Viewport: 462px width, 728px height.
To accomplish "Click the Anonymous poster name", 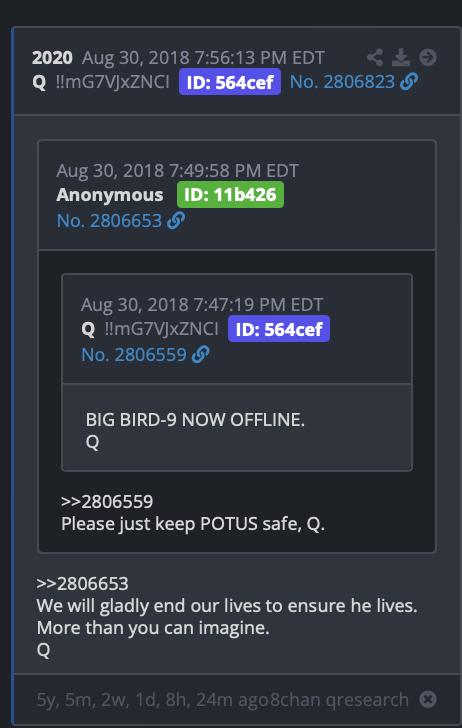I will (x=110, y=195).
